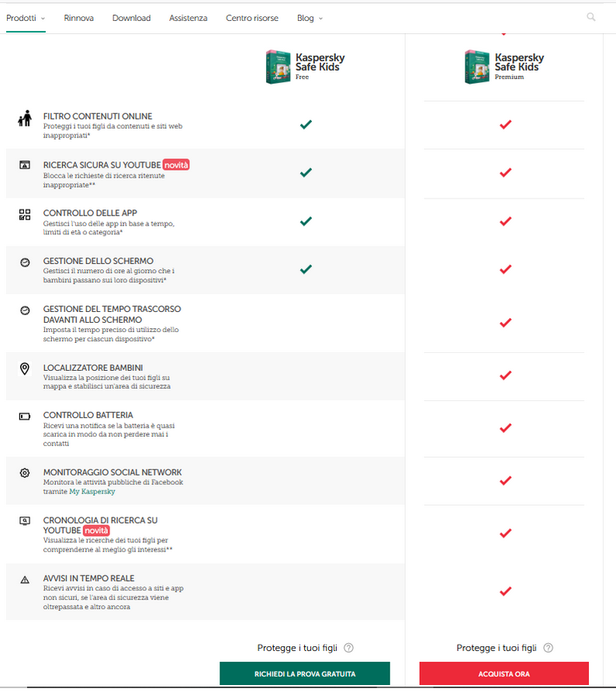The height and width of the screenshot is (692, 616).
Task: Click the Controllo delle App grid icon
Action: 25,215
